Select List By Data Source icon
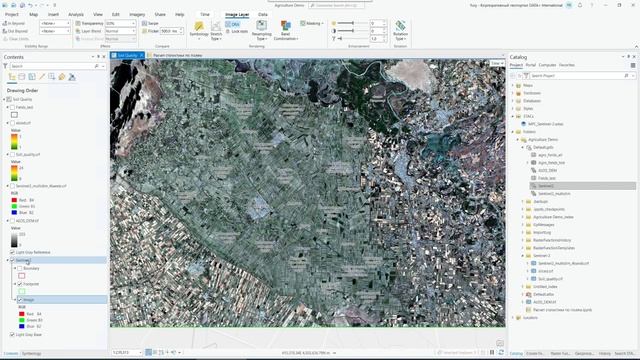Viewport: 640px width, 360px height. [22, 77]
